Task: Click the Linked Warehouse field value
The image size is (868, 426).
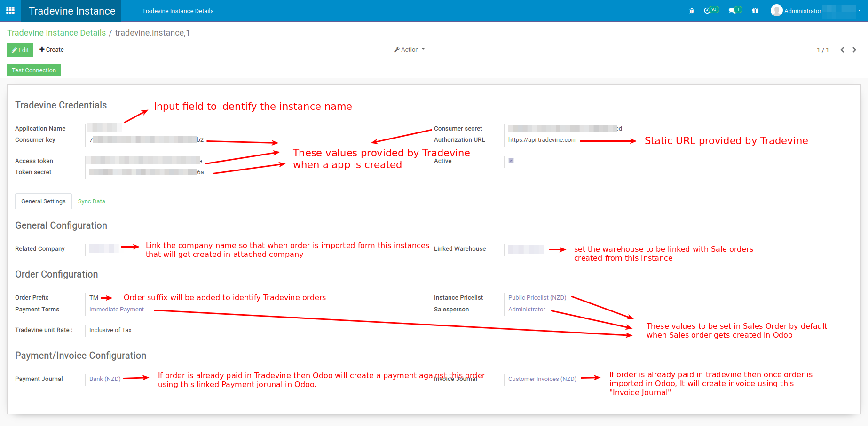Action: point(526,249)
